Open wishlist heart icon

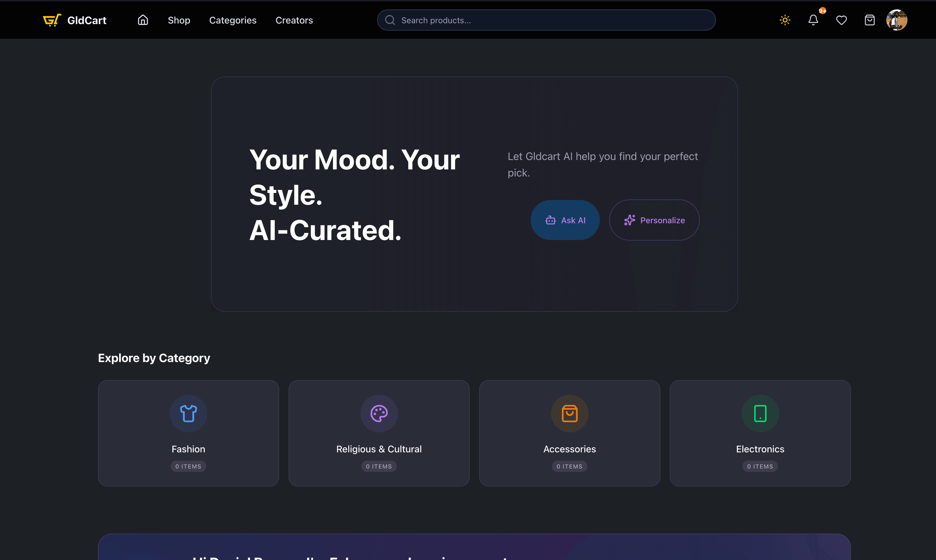[x=841, y=20]
